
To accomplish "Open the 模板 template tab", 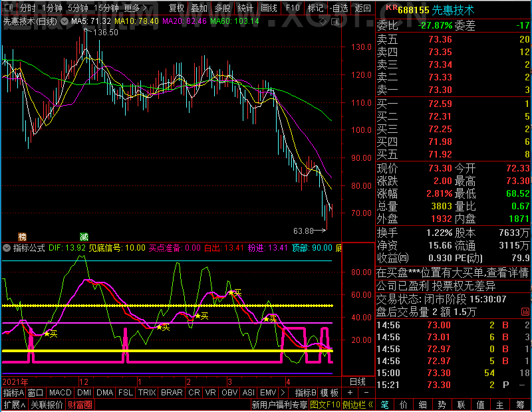I will [329, 393].
